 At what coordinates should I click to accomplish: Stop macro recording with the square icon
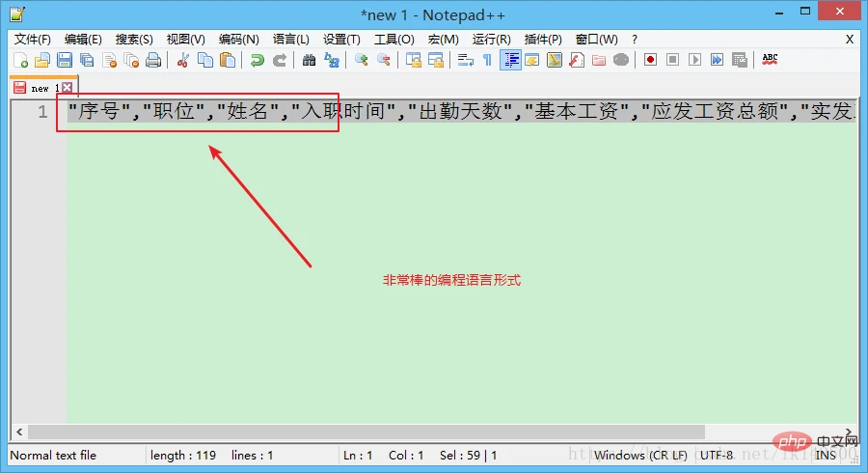pos(672,60)
